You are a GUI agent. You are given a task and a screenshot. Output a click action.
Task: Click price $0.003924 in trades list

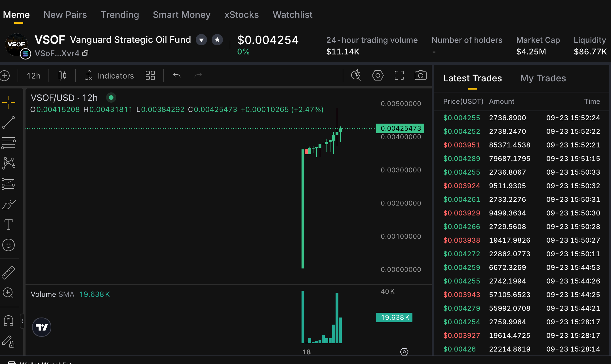click(x=462, y=186)
